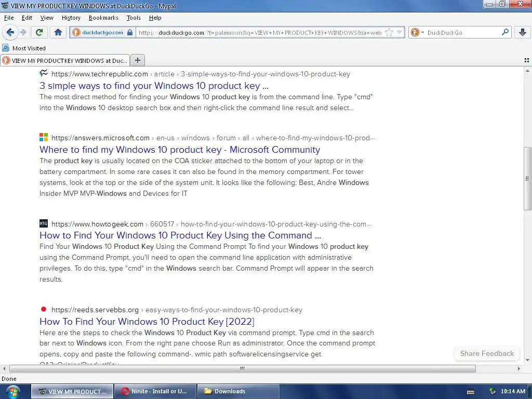The image size is (532, 399).
Task: Go back with the Back arrow button
Action: [10, 32]
